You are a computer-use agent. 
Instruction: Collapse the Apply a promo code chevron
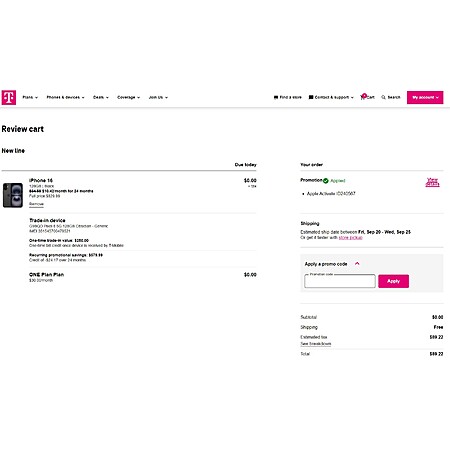click(357, 264)
